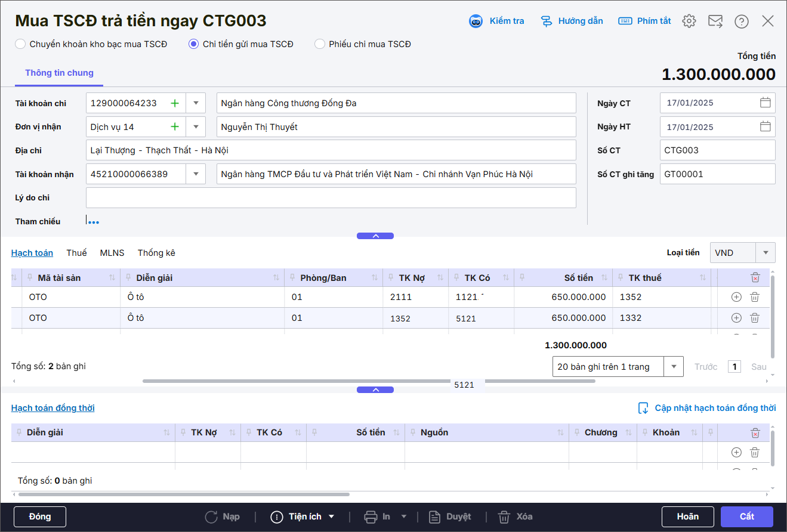This screenshot has height=532, width=787.
Task: Add row after second OTO entry
Action: click(x=736, y=318)
